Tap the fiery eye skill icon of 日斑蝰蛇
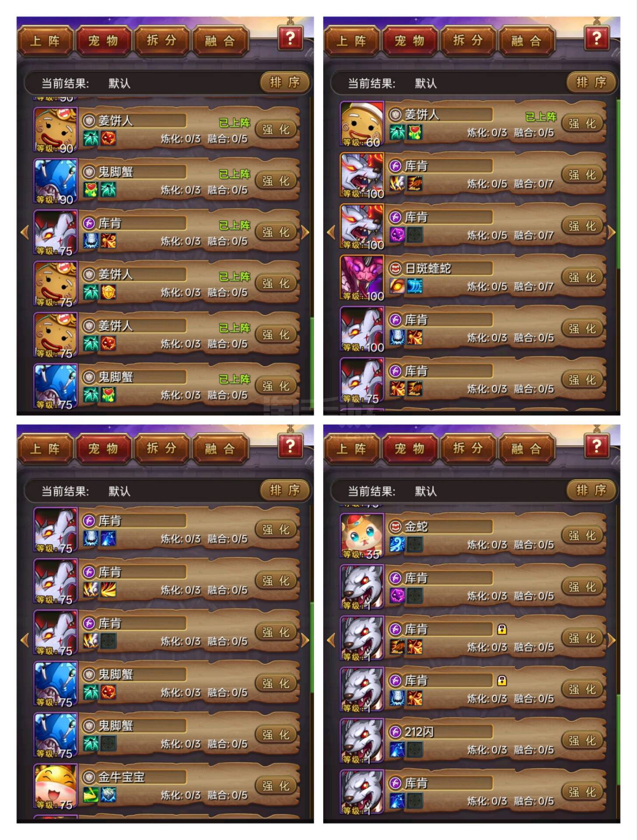The height and width of the screenshot is (840, 637). [397, 286]
